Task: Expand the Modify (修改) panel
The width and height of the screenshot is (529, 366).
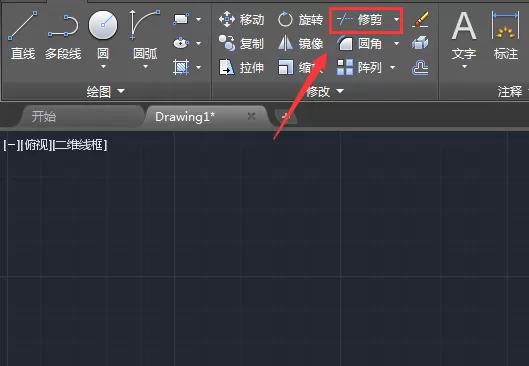Action: 325,91
